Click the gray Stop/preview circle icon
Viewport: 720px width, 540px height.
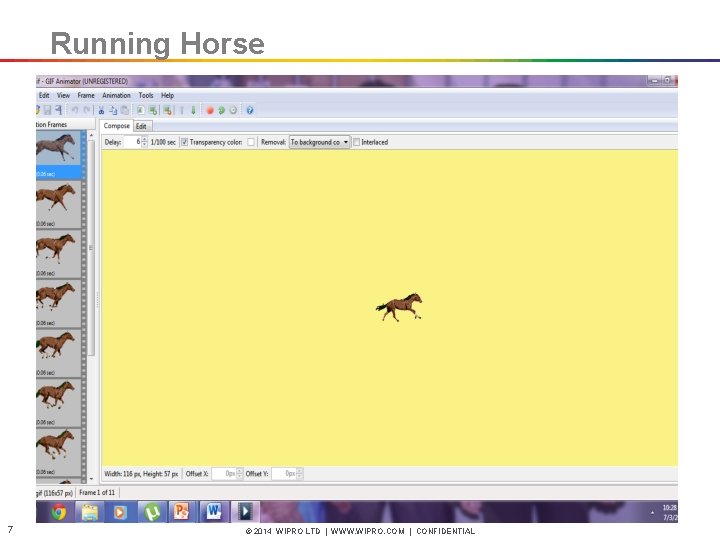233,110
